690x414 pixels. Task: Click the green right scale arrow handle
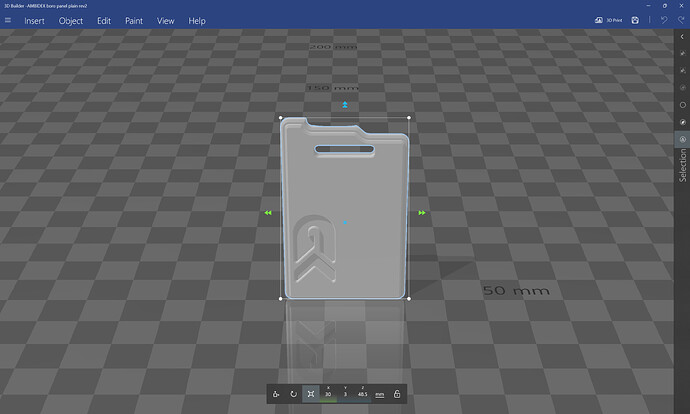click(x=422, y=213)
